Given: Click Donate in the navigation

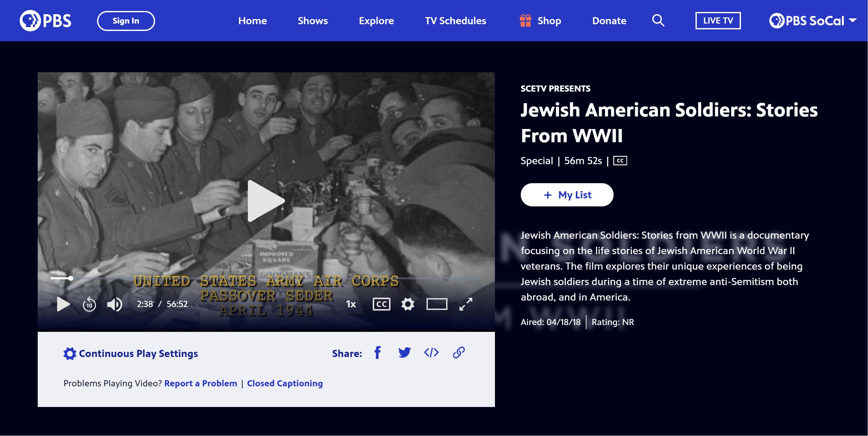Looking at the screenshot, I should click(609, 21).
